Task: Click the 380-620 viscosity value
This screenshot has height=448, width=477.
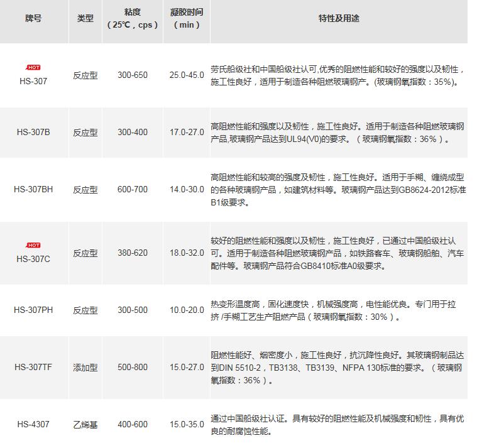Action: [x=132, y=253]
